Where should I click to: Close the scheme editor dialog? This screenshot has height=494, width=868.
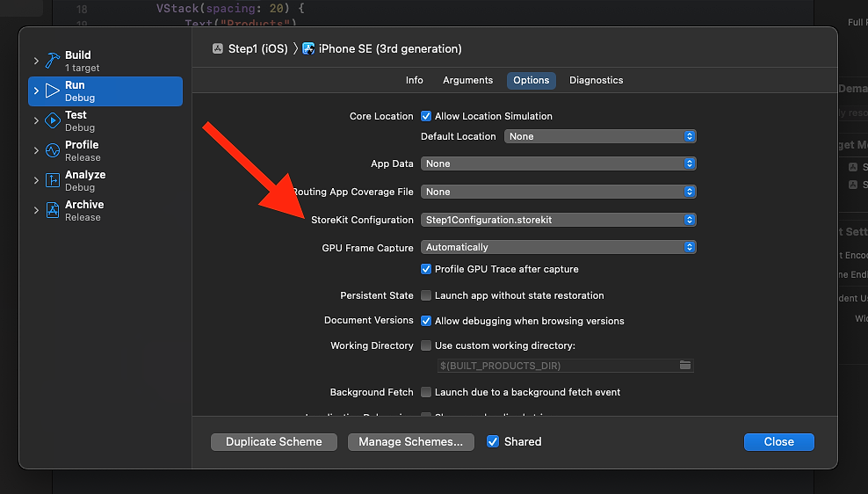pyautogui.click(x=779, y=442)
